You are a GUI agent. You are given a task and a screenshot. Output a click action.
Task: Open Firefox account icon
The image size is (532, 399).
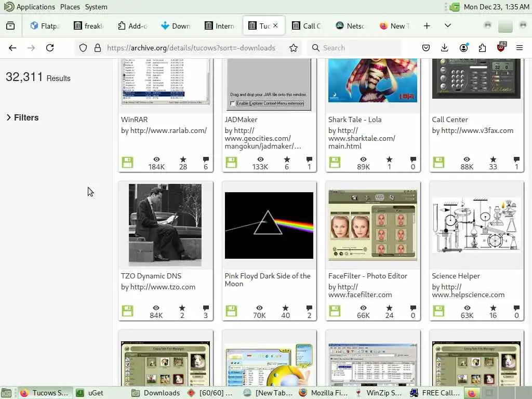(463, 48)
